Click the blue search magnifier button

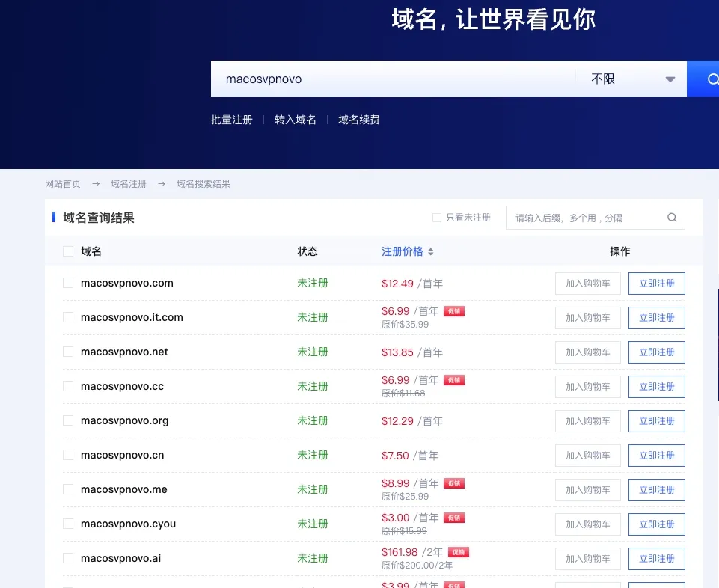[703, 79]
